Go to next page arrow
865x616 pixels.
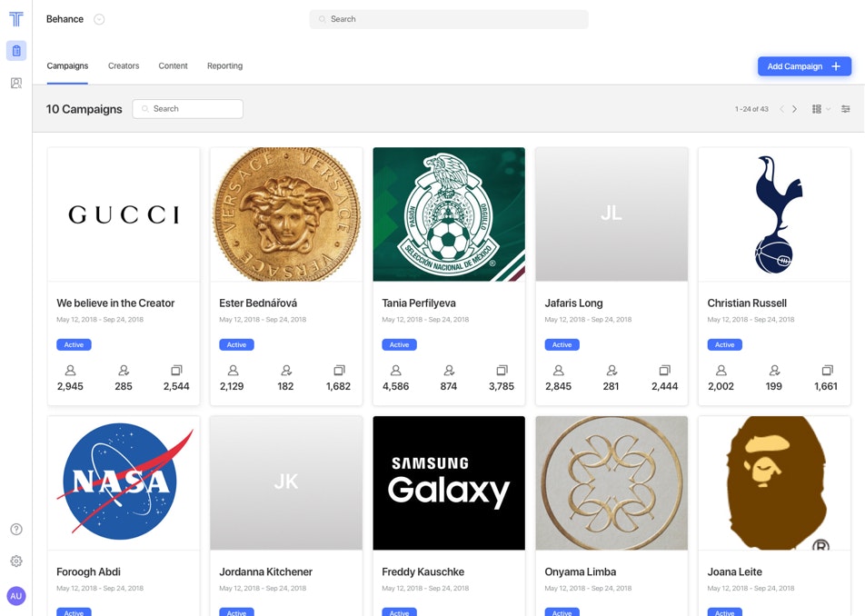tap(794, 109)
